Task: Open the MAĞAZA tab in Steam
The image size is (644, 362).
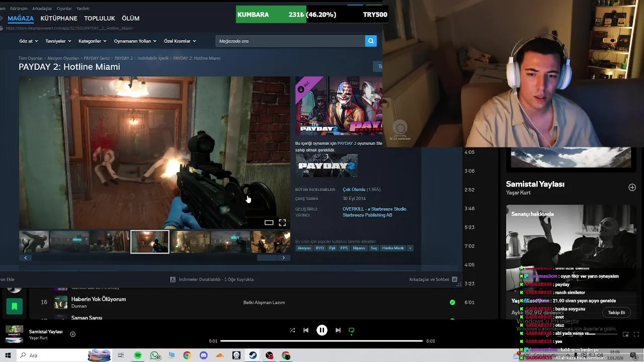Action: [x=21, y=18]
